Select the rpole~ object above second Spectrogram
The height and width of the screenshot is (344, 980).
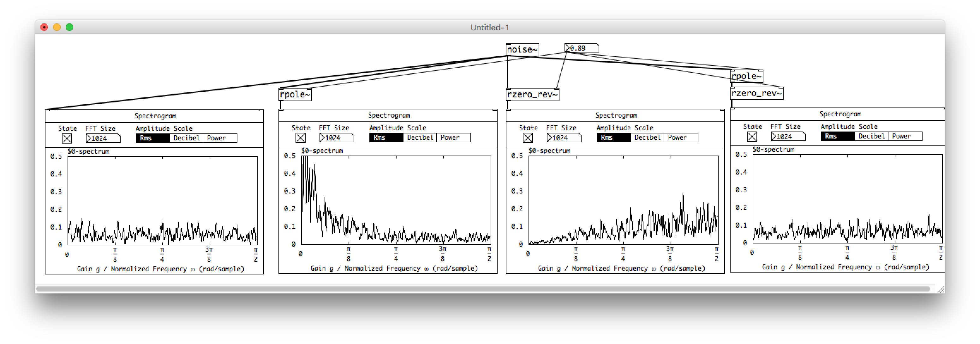pyautogui.click(x=295, y=95)
